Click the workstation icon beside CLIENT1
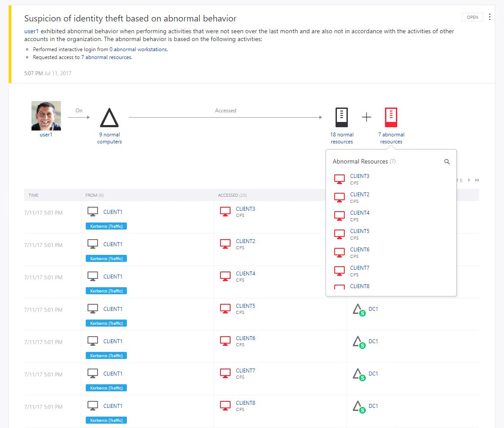The width and height of the screenshot is (504, 428). click(92, 211)
